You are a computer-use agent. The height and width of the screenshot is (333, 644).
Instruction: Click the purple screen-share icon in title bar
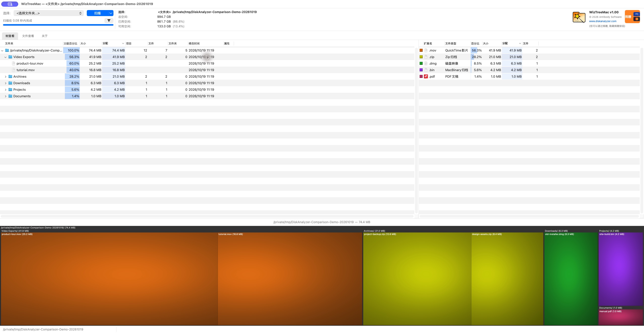click(10, 4)
